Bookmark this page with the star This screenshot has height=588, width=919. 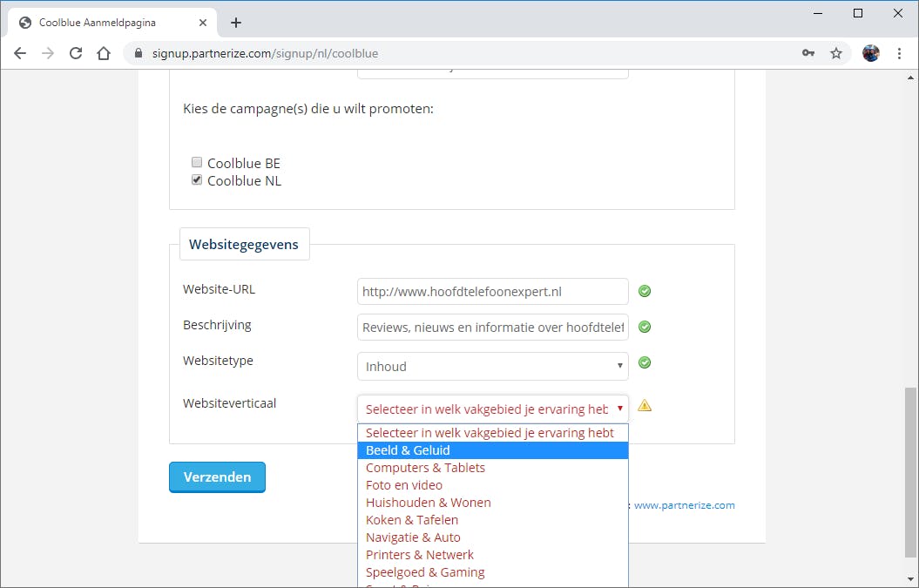pyautogui.click(x=836, y=53)
